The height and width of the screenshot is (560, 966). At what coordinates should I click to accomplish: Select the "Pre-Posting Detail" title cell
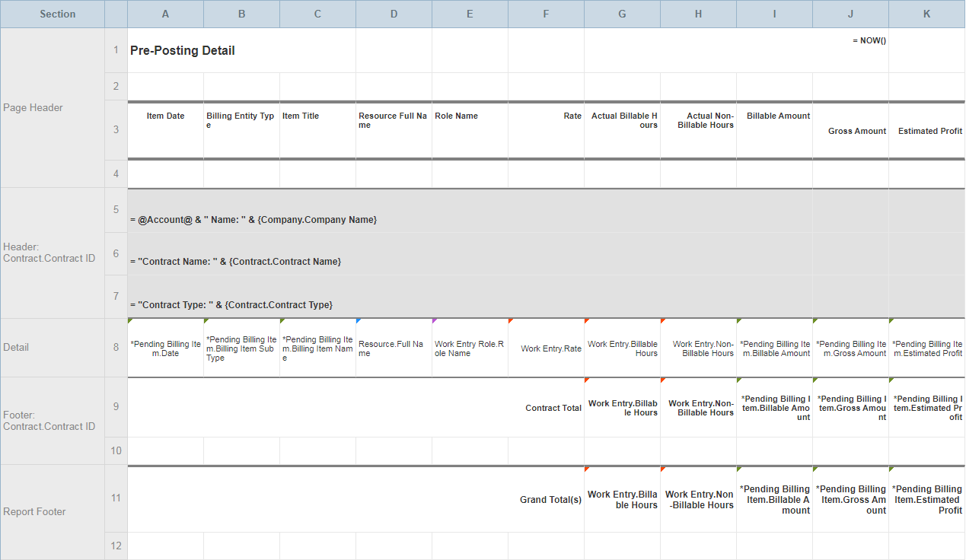pyautogui.click(x=183, y=51)
